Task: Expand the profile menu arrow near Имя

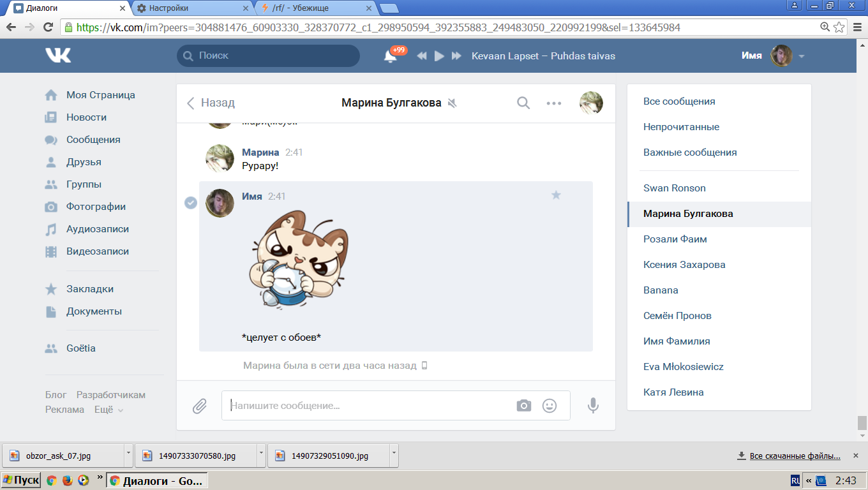Action: pos(802,56)
